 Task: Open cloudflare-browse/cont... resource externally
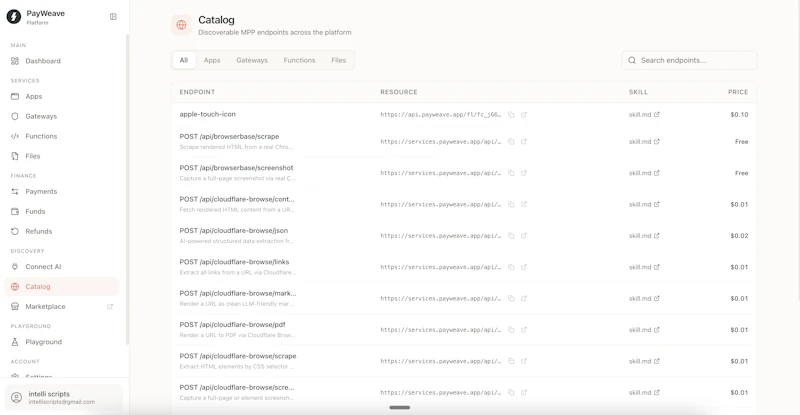[x=523, y=204]
